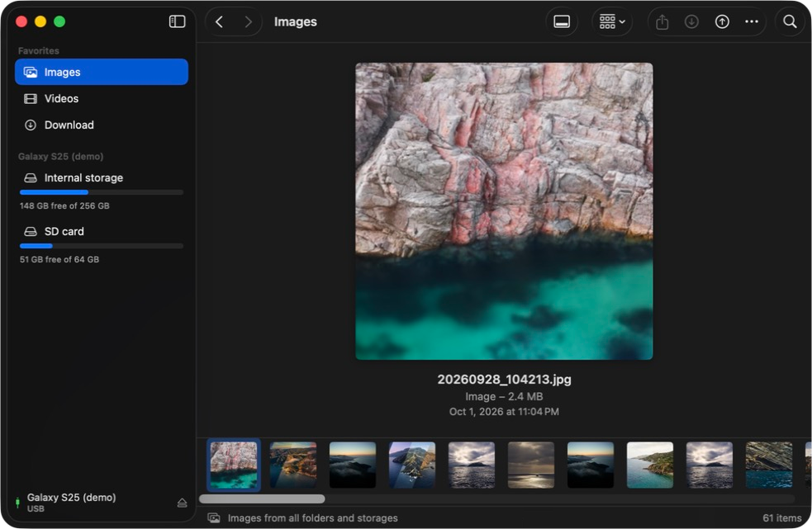Browse Internal storage of the Galaxy S25
The width and height of the screenshot is (812, 529).
tap(102, 178)
